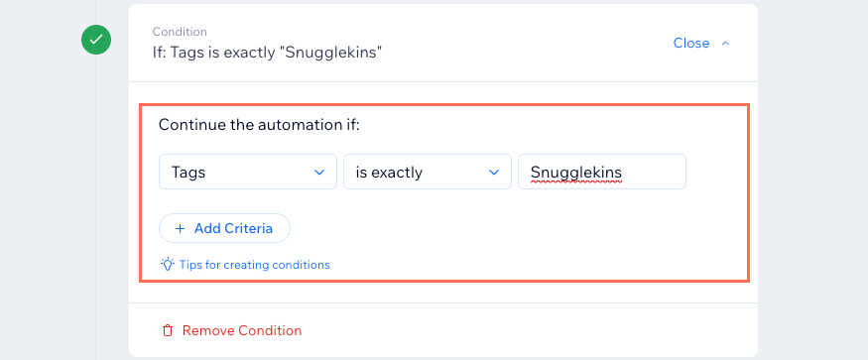Click the upward chevron beside Close
Viewport: 868px width, 360px height.
point(726,44)
